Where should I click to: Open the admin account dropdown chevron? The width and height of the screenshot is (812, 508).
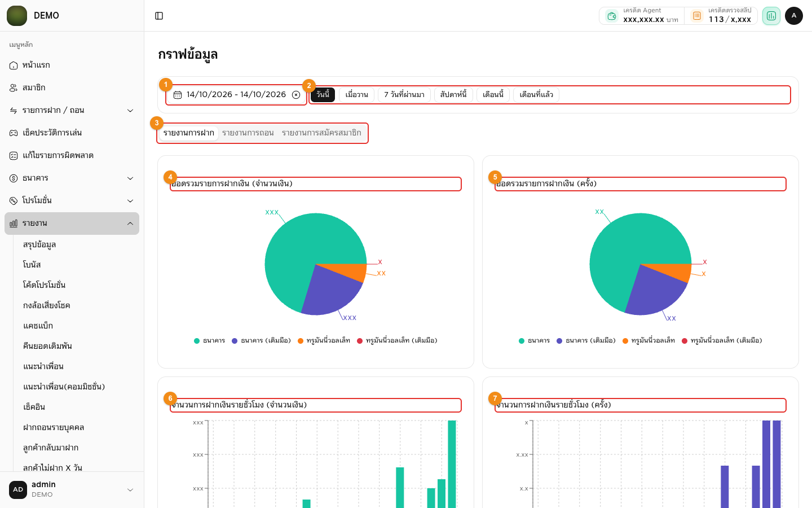click(130, 490)
